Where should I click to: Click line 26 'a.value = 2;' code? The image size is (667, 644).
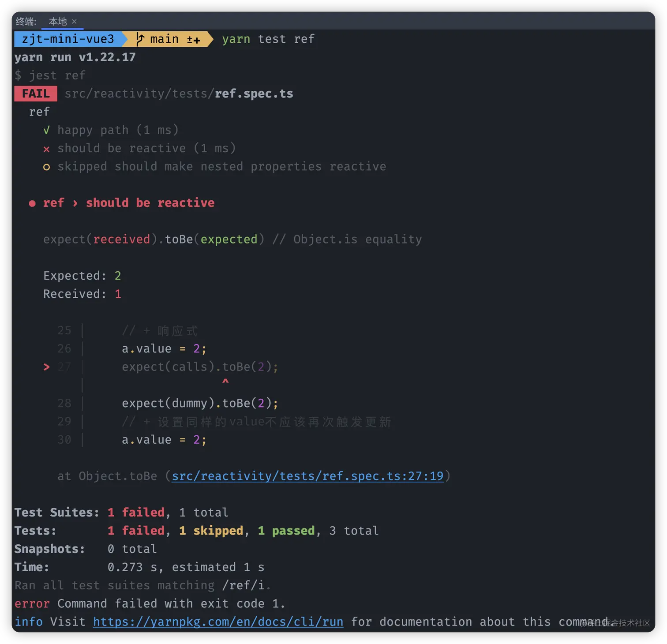coord(164,348)
